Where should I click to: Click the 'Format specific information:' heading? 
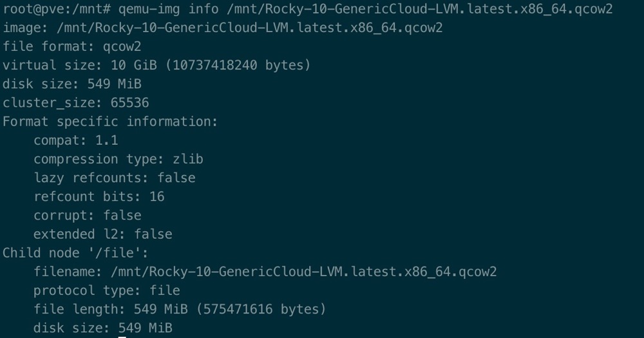tap(110, 122)
